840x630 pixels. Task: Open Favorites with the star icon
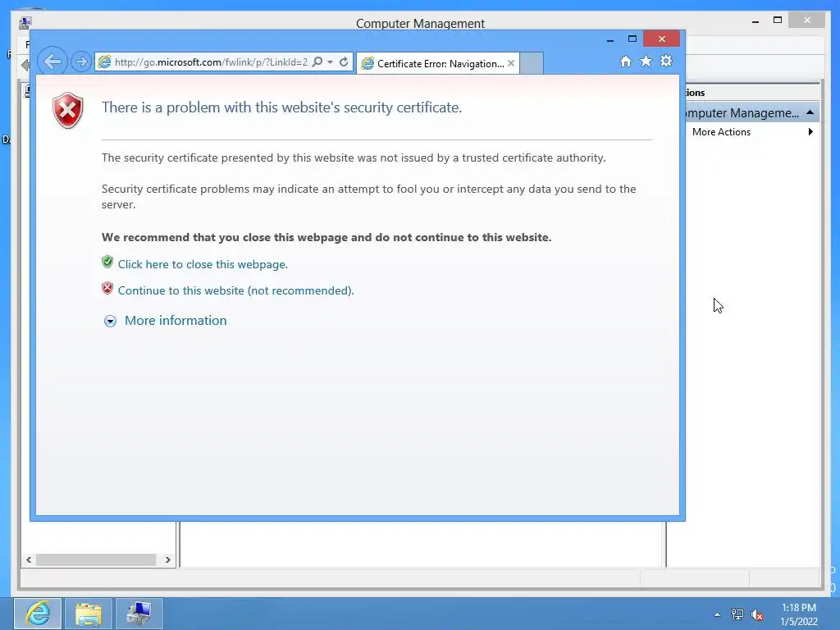tap(646, 61)
